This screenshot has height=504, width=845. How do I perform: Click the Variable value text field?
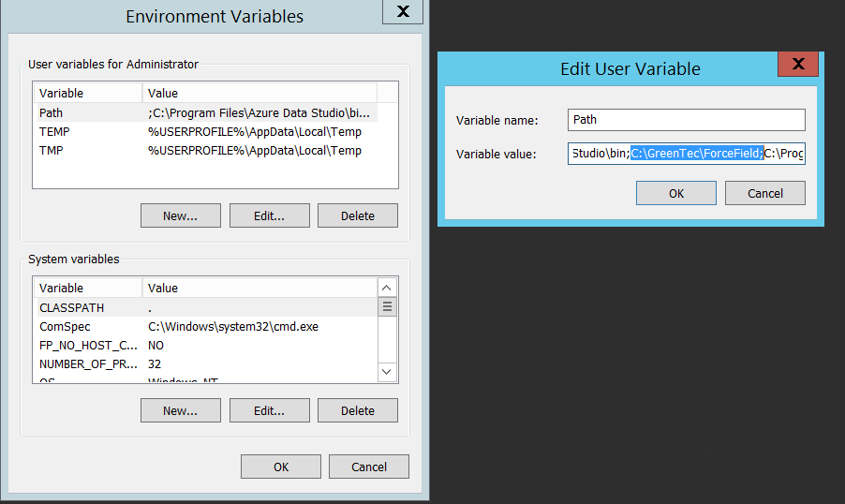(x=686, y=154)
